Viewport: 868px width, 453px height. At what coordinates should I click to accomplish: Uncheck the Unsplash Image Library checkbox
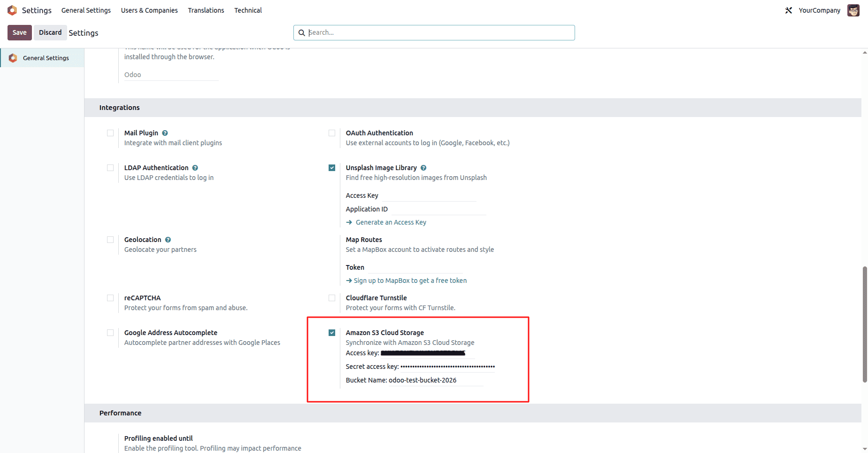pyautogui.click(x=332, y=168)
